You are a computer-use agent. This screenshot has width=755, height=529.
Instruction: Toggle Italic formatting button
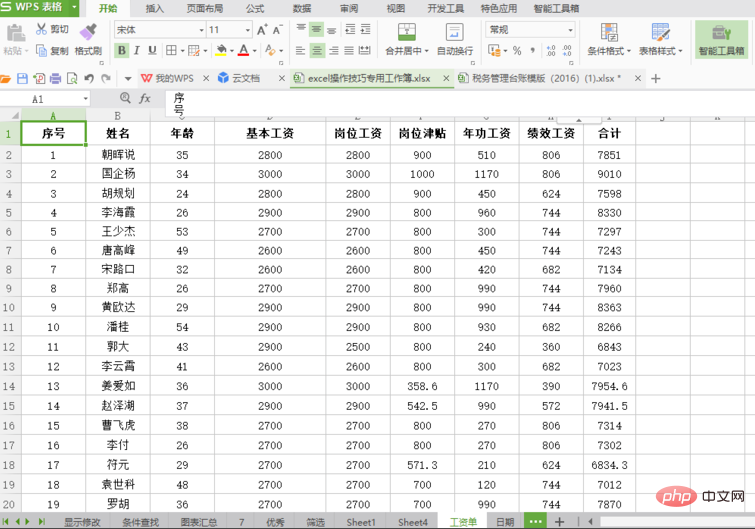click(137, 50)
